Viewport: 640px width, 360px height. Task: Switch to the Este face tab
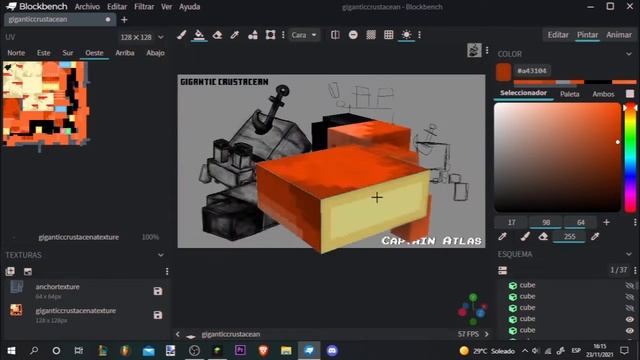click(x=44, y=53)
